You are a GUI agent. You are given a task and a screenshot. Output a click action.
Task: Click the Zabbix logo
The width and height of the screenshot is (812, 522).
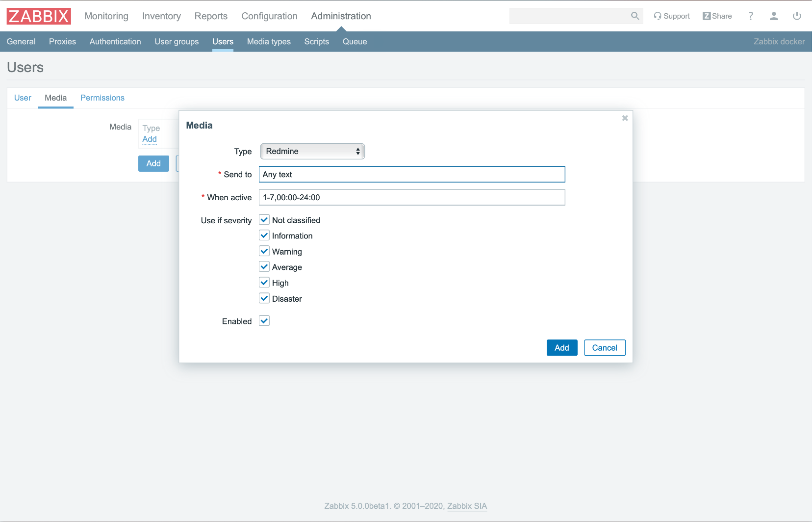[x=39, y=16]
